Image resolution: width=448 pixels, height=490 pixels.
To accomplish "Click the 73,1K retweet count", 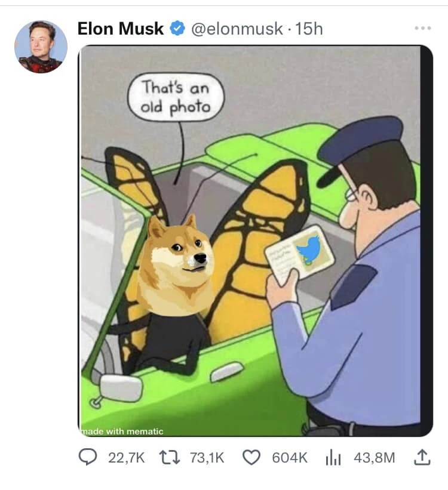I will click(x=207, y=458).
